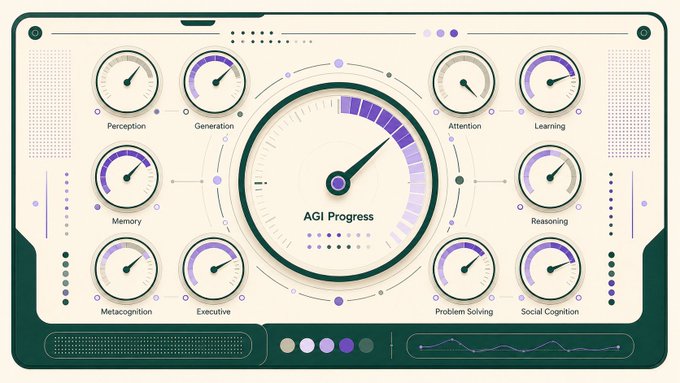Select the Metacognition gauge

pos(127,269)
